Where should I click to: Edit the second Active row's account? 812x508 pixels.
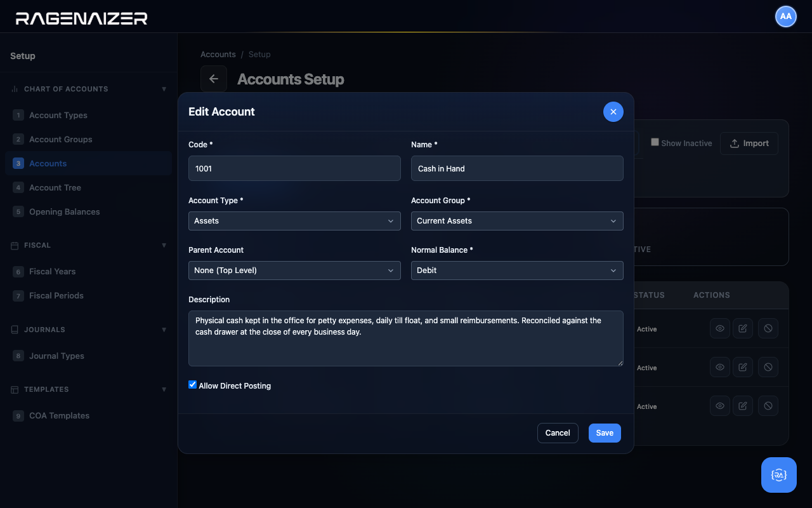point(743,368)
